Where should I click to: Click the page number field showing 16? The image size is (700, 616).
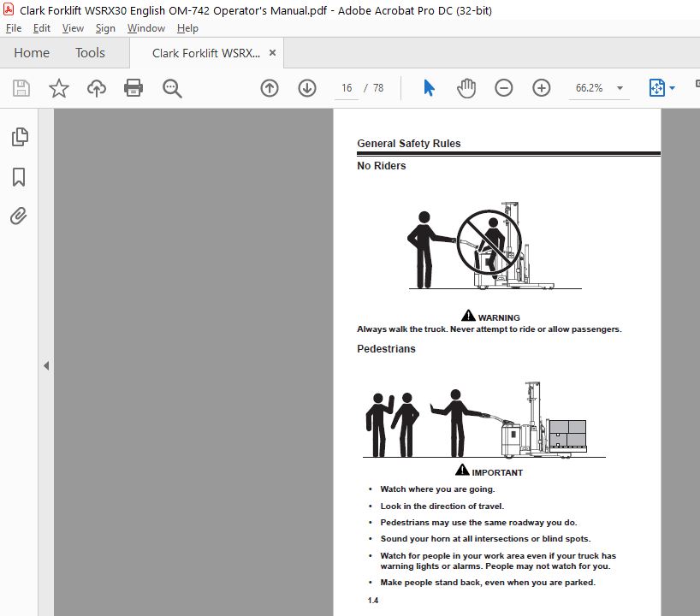click(347, 88)
